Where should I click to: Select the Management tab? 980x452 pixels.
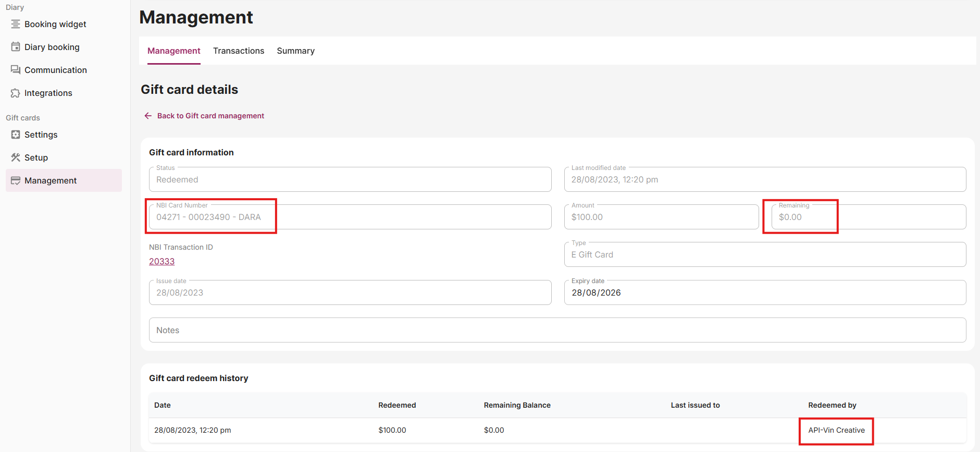point(173,51)
